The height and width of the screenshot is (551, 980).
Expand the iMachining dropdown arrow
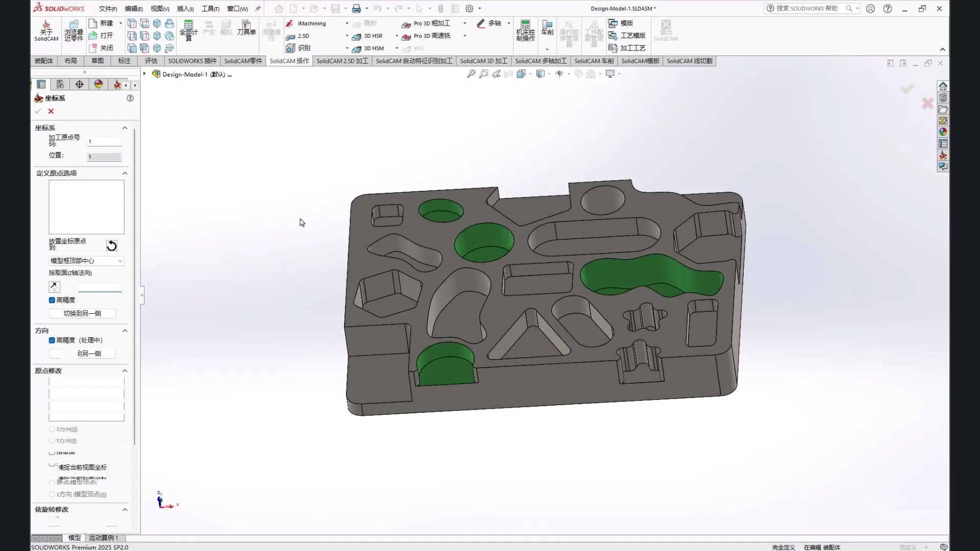tap(347, 23)
